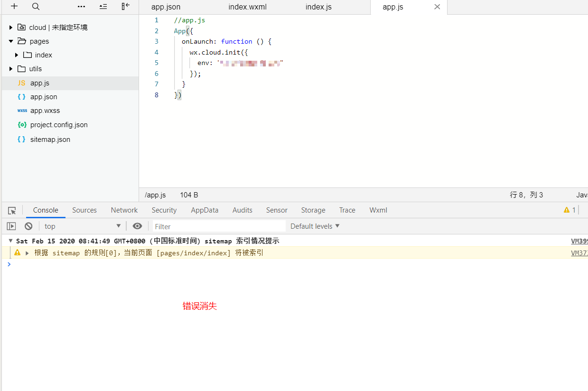The image size is (588, 391).
Task: Click the eye icon for live expressions
Action: 137,226
